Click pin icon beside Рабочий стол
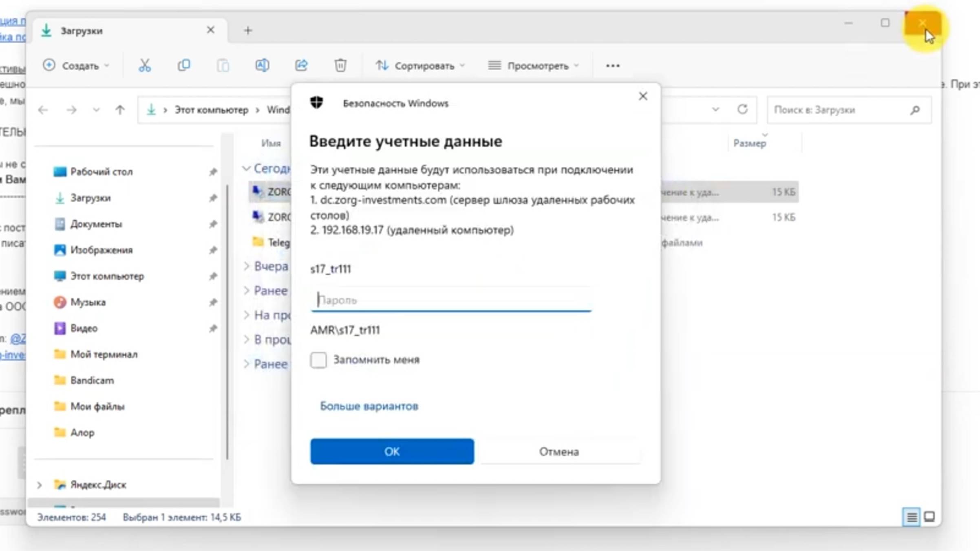The height and width of the screenshot is (551, 980). coord(213,172)
